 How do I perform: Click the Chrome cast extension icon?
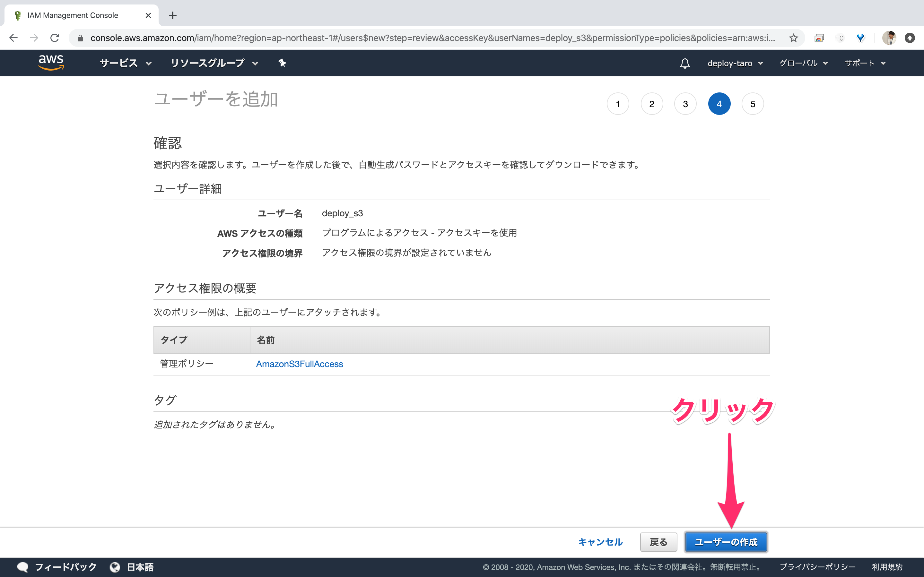click(819, 38)
